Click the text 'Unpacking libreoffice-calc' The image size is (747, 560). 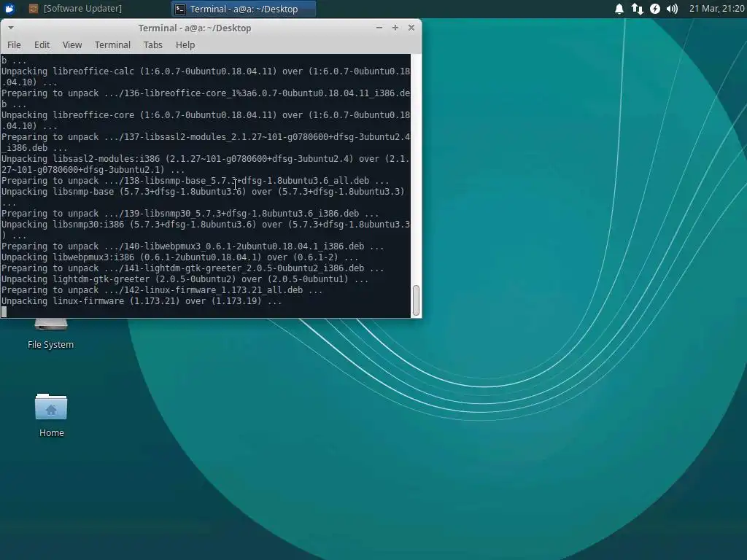(68, 71)
